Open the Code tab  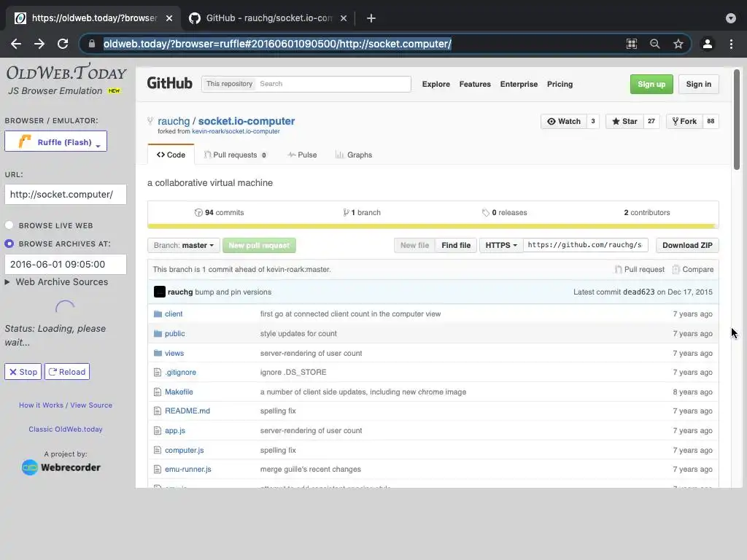tap(171, 155)
